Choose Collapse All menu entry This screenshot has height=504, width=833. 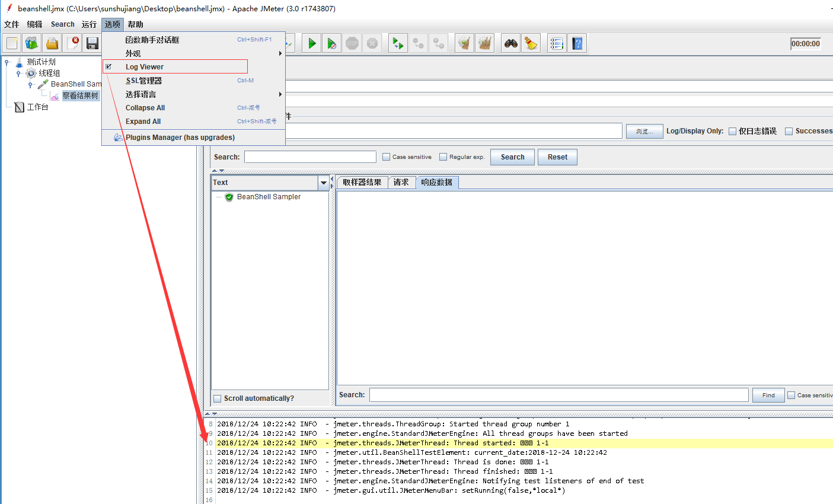tap(193, 108)
